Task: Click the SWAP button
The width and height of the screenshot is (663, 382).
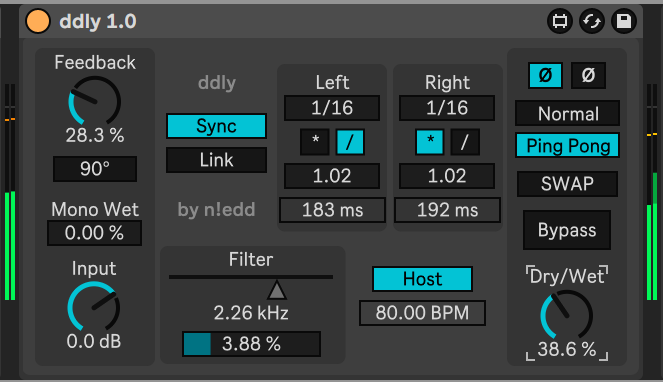Action: click(567, 184)
